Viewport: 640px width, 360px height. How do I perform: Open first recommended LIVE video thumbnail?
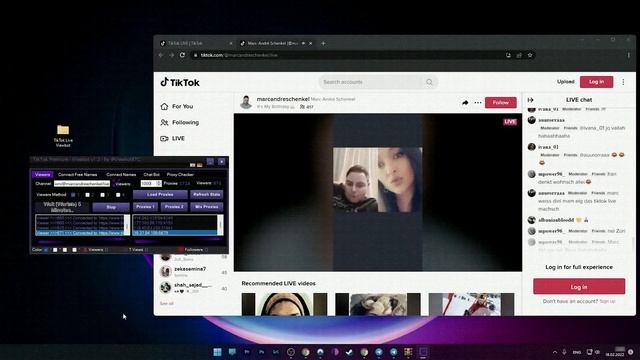click(x=284, y=304)
